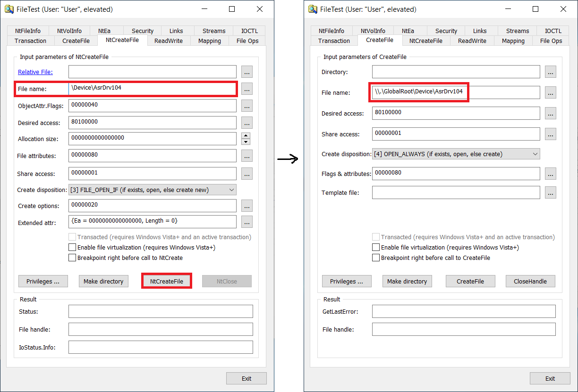
Task: Open browse button beside \Device\AsrDrv104 file name
Action: coord(247,89)
